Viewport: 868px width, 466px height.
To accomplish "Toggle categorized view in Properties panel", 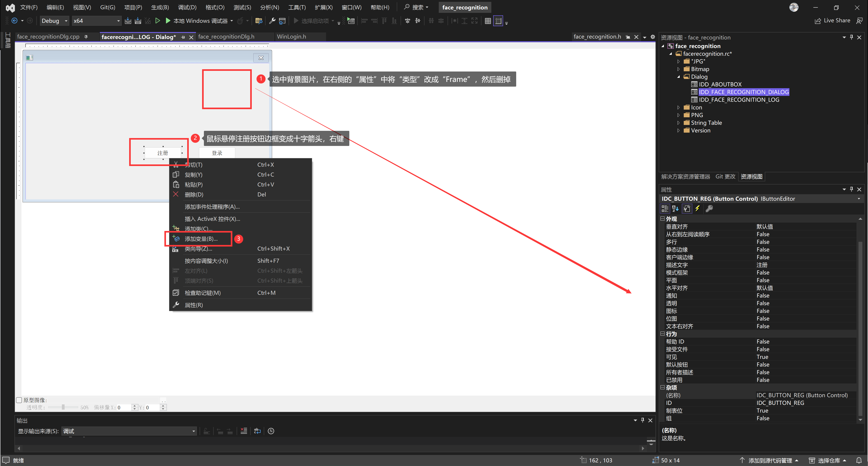I will 665,209.
